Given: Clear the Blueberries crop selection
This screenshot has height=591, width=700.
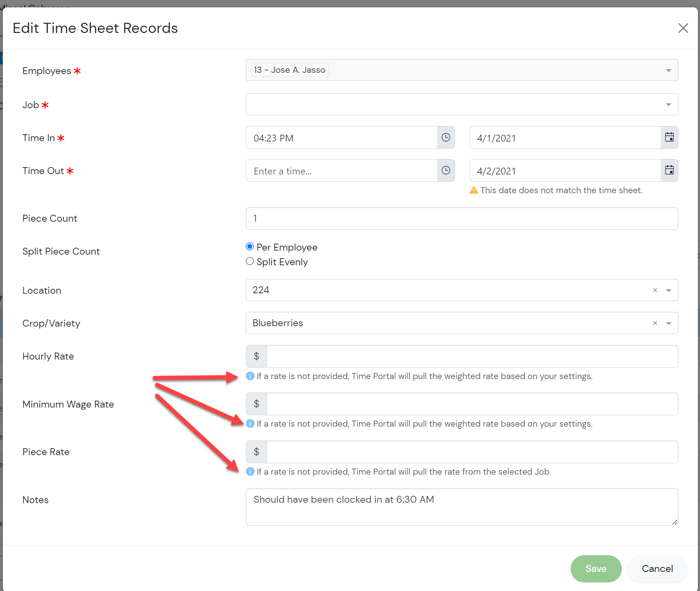Looking at the screenshot, I should pos(655,323).
